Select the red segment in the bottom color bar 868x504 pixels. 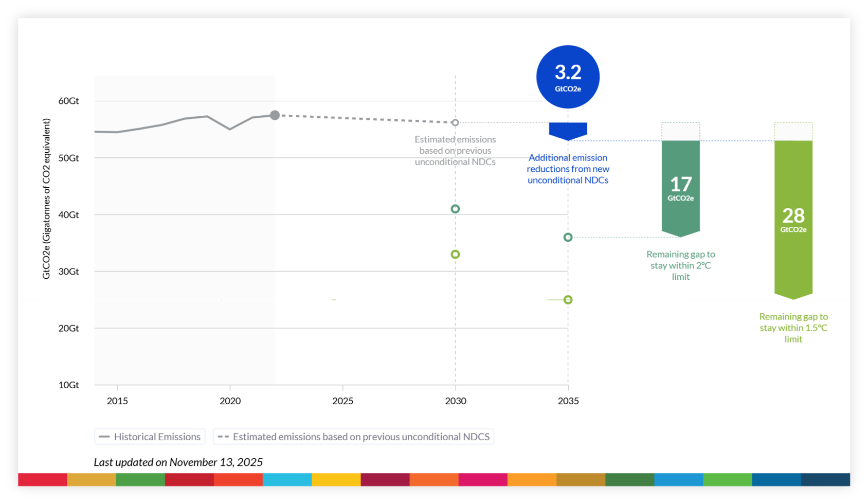41,479
